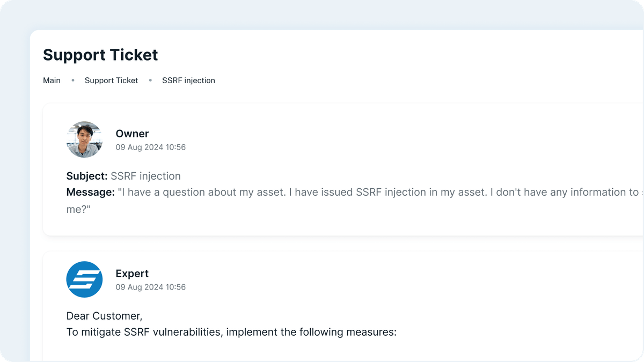The image size is (644, 362).
Task: Click the Dear Customer greeting line
Action: (104, 316)
